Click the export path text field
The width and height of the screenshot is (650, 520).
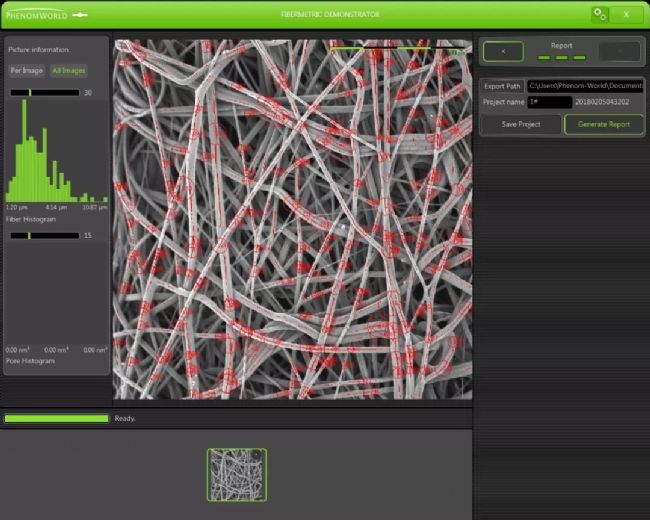585,86
